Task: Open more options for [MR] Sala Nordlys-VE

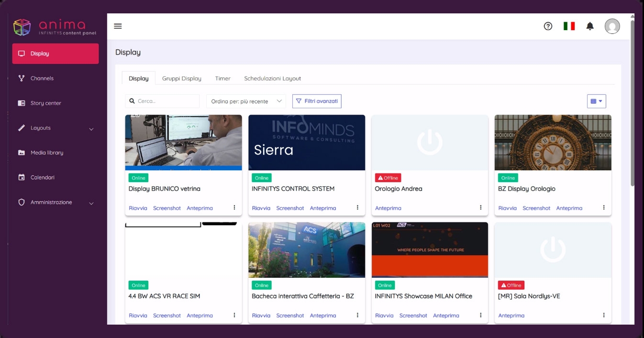Action: pos(604,315)
